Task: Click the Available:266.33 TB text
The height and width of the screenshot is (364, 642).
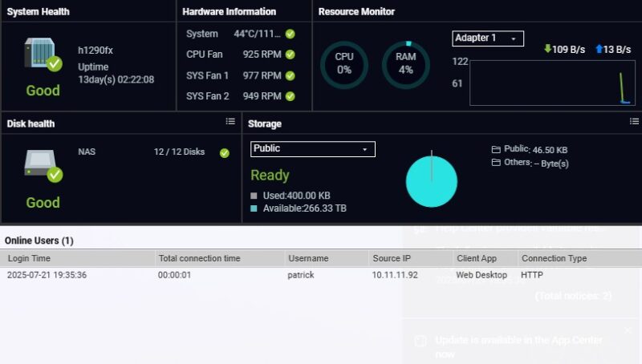Action: [x=305, y=208]
